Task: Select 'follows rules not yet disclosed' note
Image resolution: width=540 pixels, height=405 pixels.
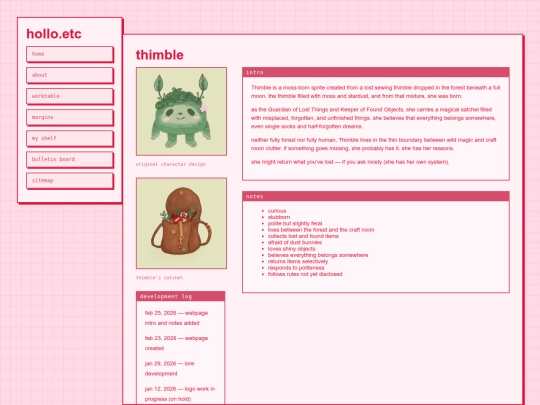Action: tap(305, 274)
